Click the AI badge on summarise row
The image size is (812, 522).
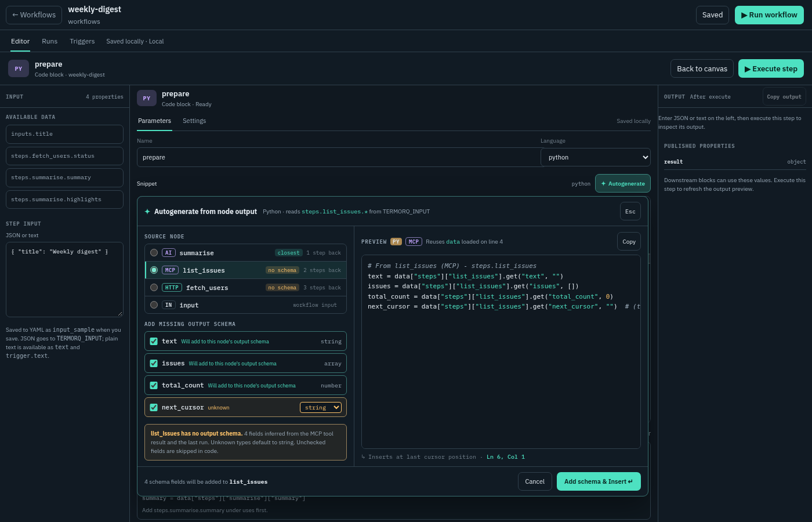(x=168, y=253)
